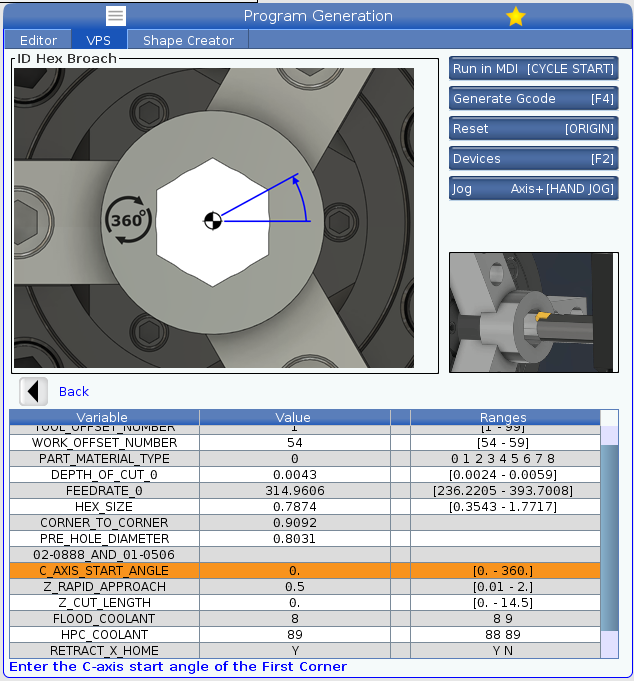Click the ID Hex Broach diagram image

point(214,218)
